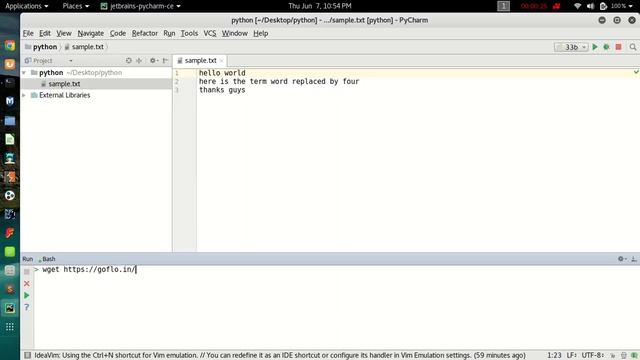Open the Window menu
The height and width of the screenshot is (360, 640).
click(235, 33)
